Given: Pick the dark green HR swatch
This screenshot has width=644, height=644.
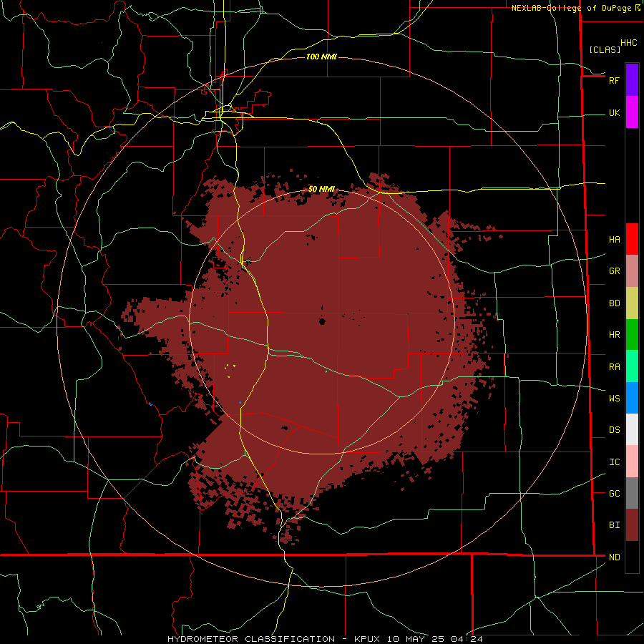Looking at the screenshot, I should pyautogui.click(x=632, y=335).
